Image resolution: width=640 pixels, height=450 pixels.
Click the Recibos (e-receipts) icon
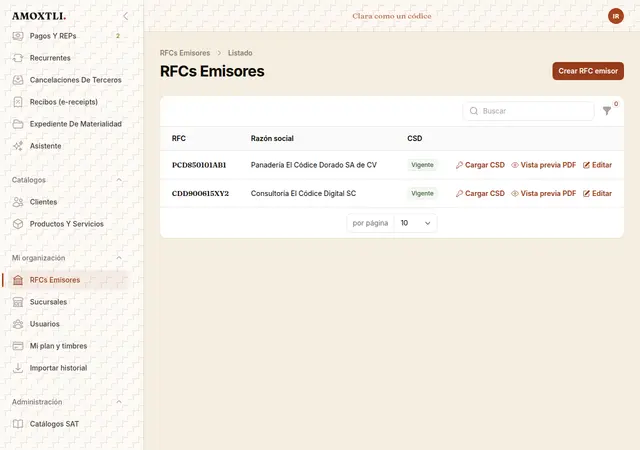pos(18,102)
